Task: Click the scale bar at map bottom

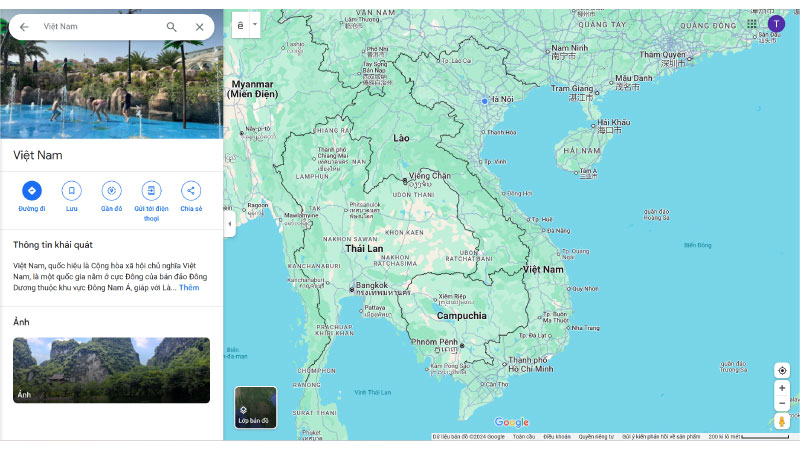Action: click(764, 437)
